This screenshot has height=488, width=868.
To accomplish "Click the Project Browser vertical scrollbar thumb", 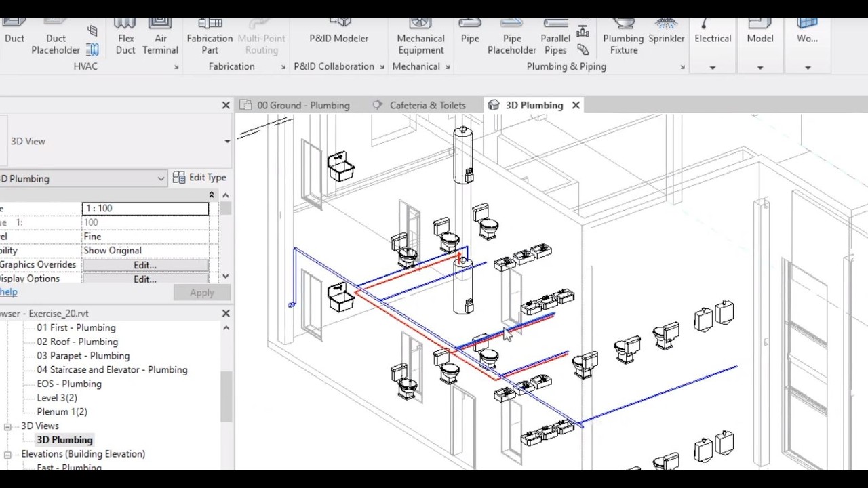I will pos(226,396).
